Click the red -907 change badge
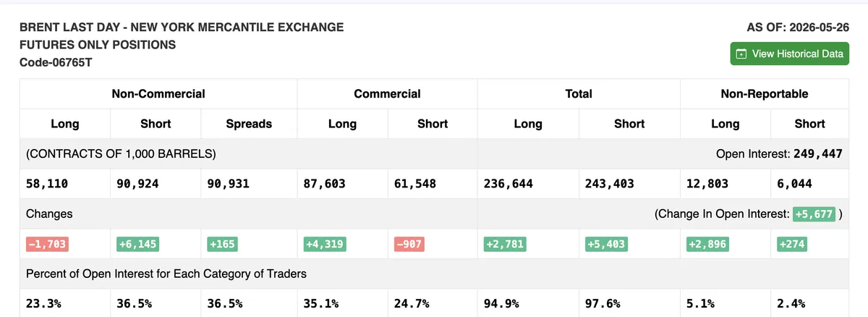 pos(409,244)
